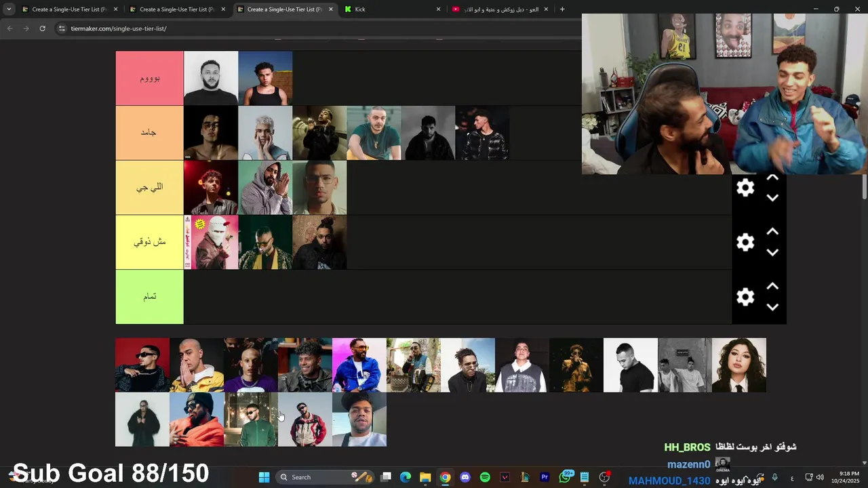Move مش ذوقي tier row down
This screenshot has height=488, width=868.
click(x=772, y=252)
